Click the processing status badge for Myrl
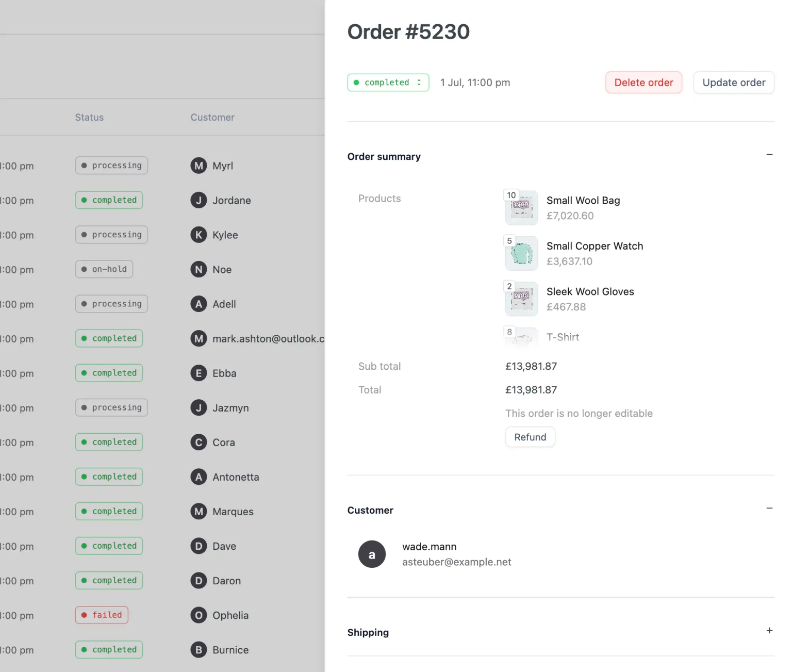 [111, 165]
